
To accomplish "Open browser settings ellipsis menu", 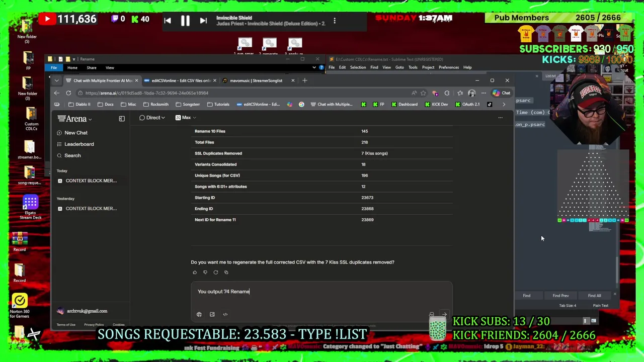I will point(484,93).
